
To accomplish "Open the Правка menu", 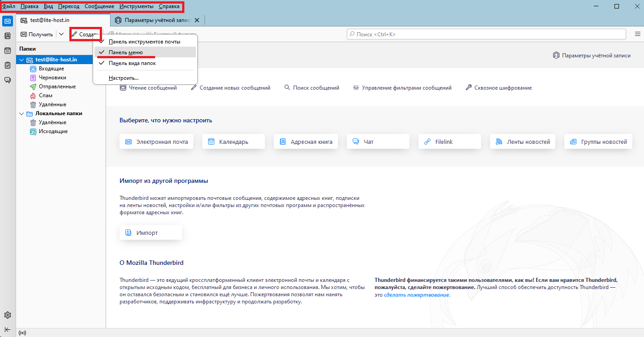I will [30, 6].
